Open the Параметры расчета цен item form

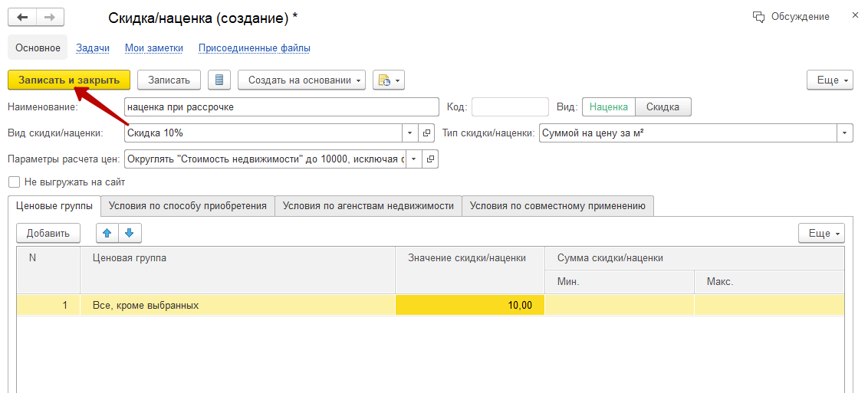[x=430, y=159]
